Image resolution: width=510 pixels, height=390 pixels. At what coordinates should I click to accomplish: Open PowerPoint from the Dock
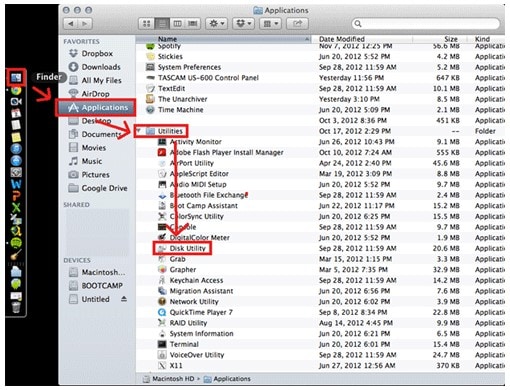click(x=16, y=196)
